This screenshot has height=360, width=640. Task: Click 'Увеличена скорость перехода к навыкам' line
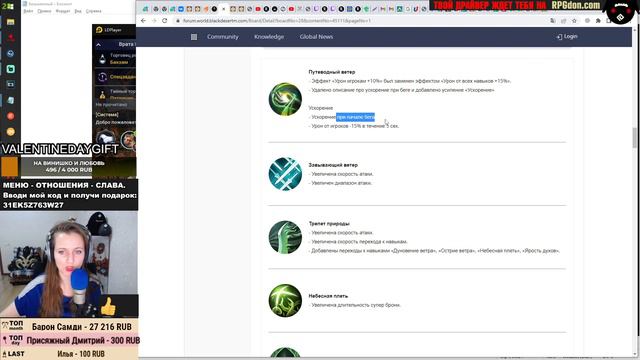358,242
